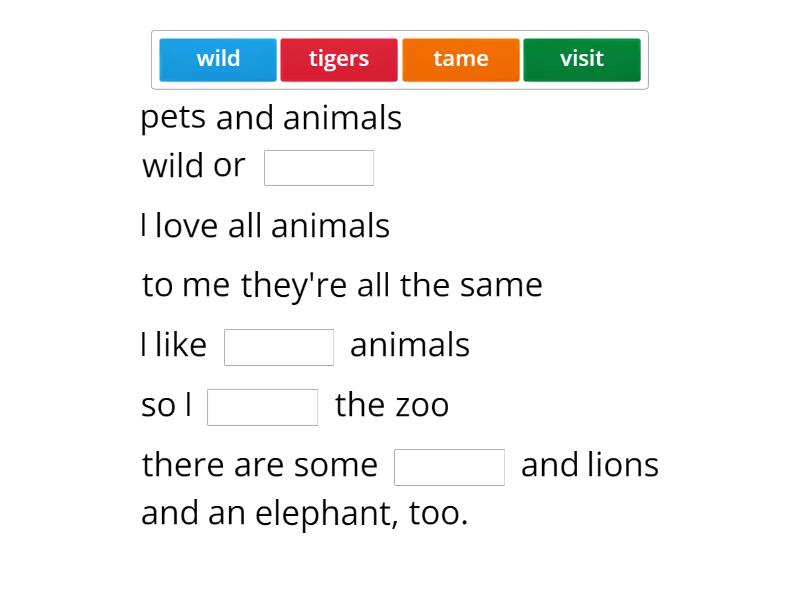Click the line 'pets and animals'

[271, 117]
